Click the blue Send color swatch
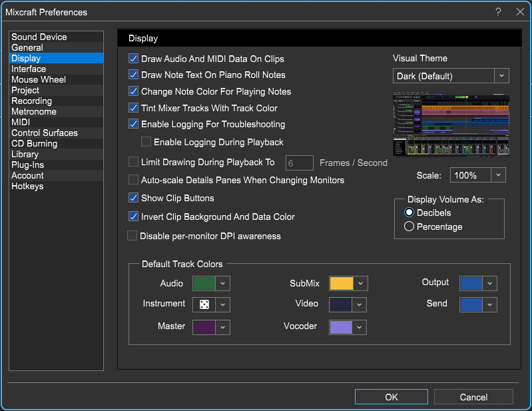 click(471, 304)
